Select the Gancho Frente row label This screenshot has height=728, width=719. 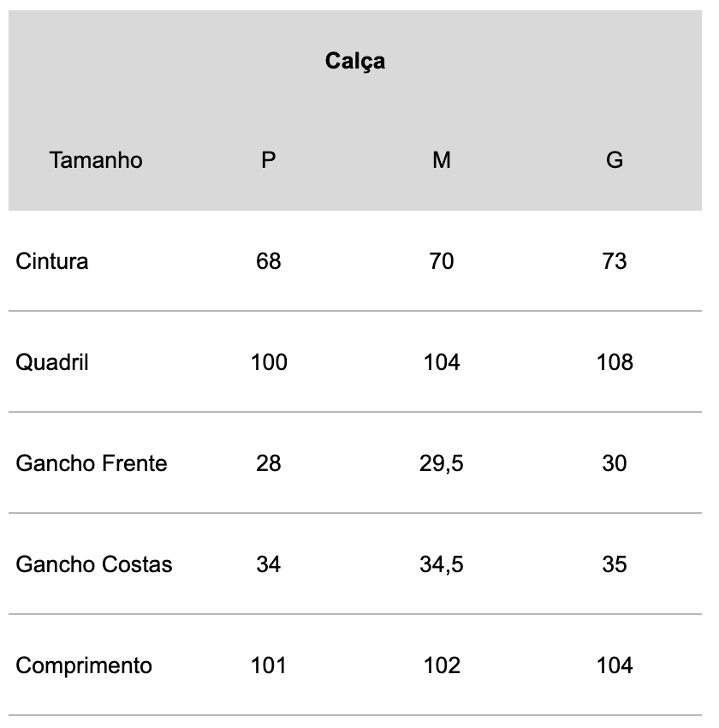pyautogui.click(x=92, y=463)
